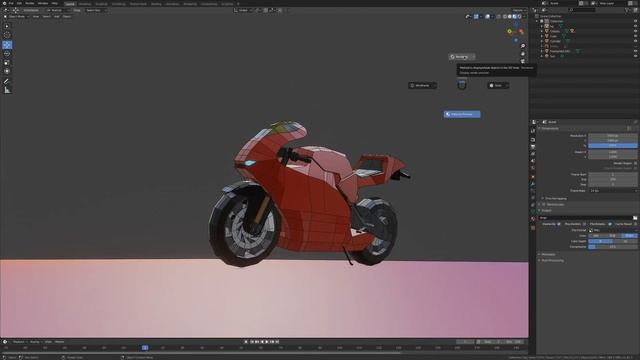This screenshot has height=360, width=640.
Task: Select the Annotate pencil tool
Action: 7,81
